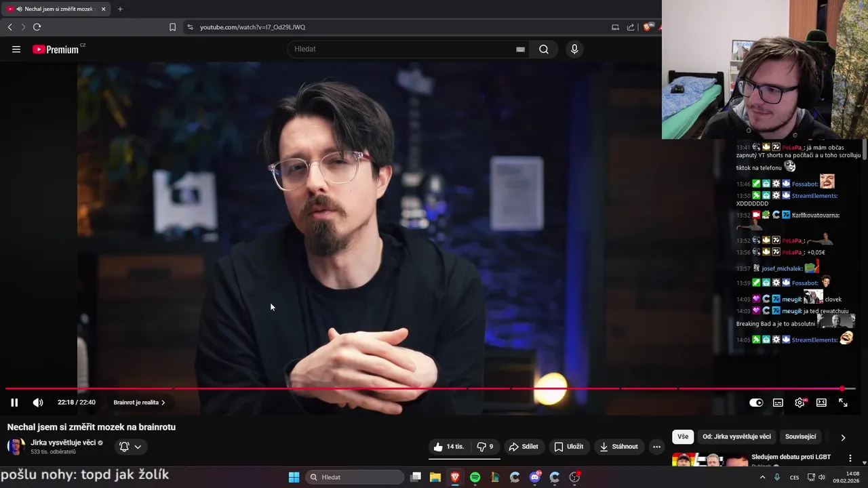
Task: Cast or picture-in-picture browser icon
Action: click(x=615, y=27)
